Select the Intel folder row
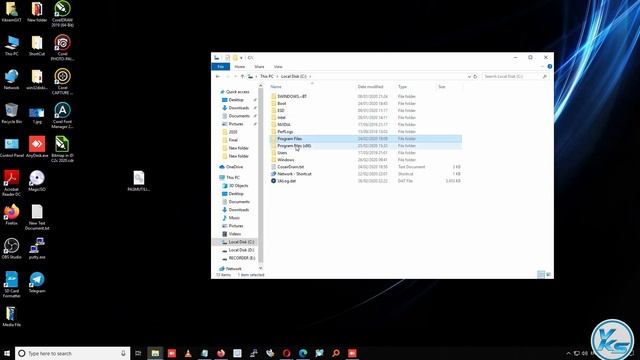Viewport: 640px width, 360px height. (366, 118)
